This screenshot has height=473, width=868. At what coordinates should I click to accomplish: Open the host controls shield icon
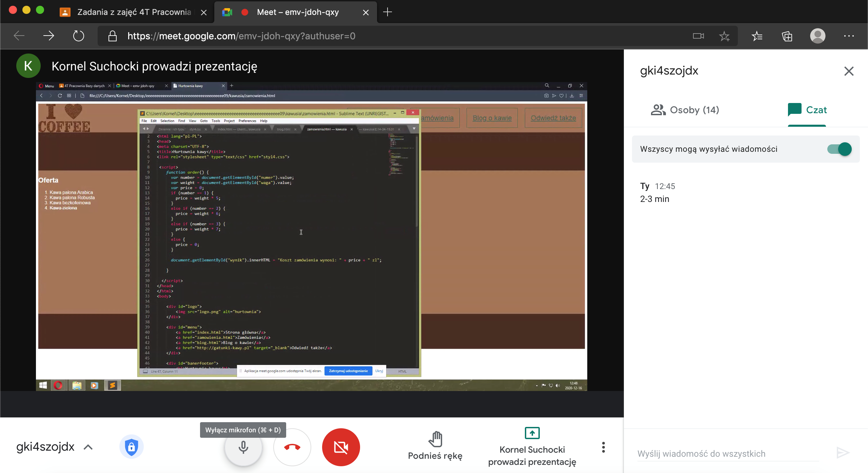tap(131, 447)
